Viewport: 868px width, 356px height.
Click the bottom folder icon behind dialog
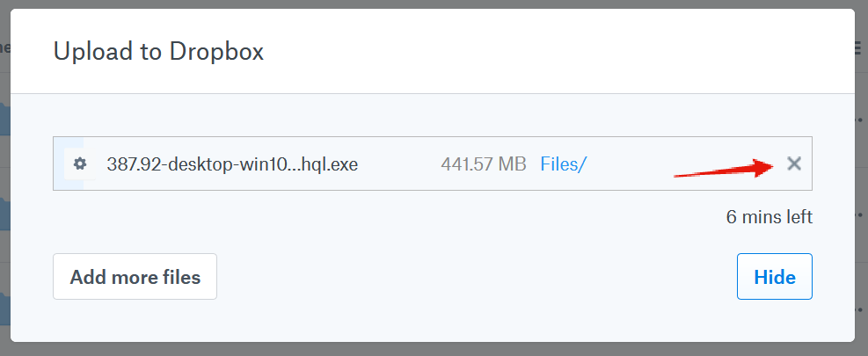click(4, 309)
